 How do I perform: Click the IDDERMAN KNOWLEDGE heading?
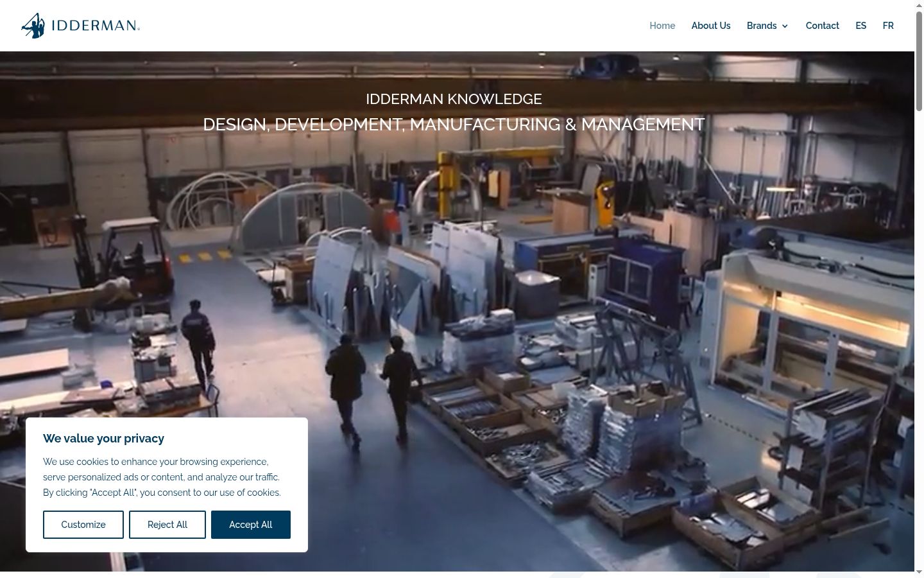454,99
